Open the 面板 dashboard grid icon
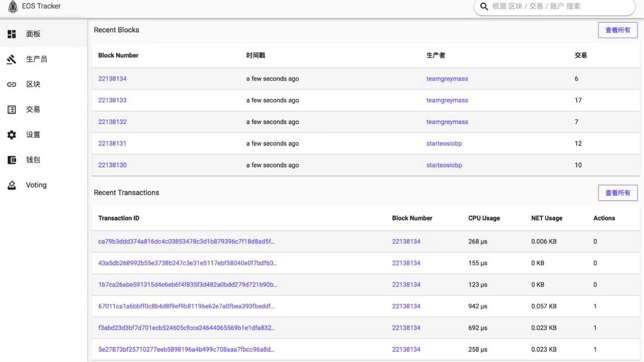The image size is (644, 362). (x=11, y=34)
